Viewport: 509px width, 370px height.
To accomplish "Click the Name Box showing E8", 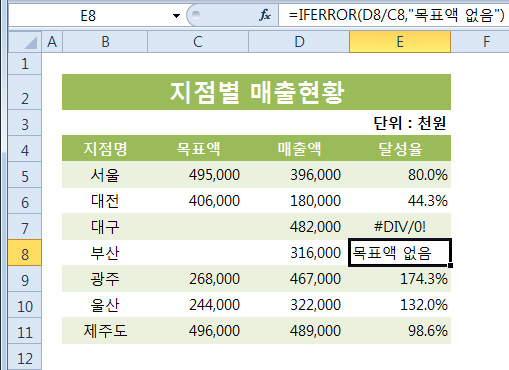I will pyautogui.click(x=88, y=16).
